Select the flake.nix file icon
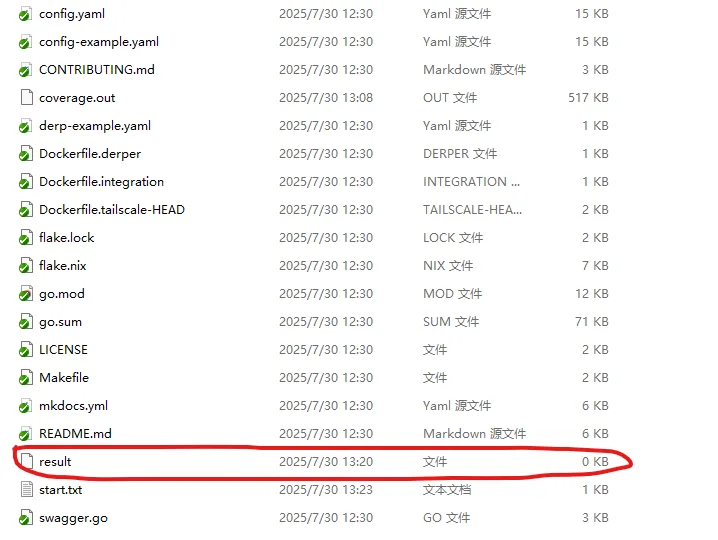 tap(26, 266)
